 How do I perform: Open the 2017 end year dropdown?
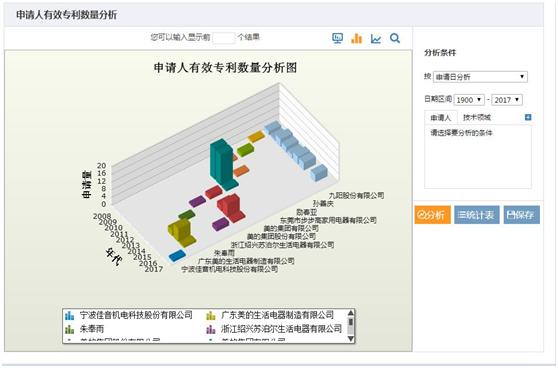click(x=507, y=100)
